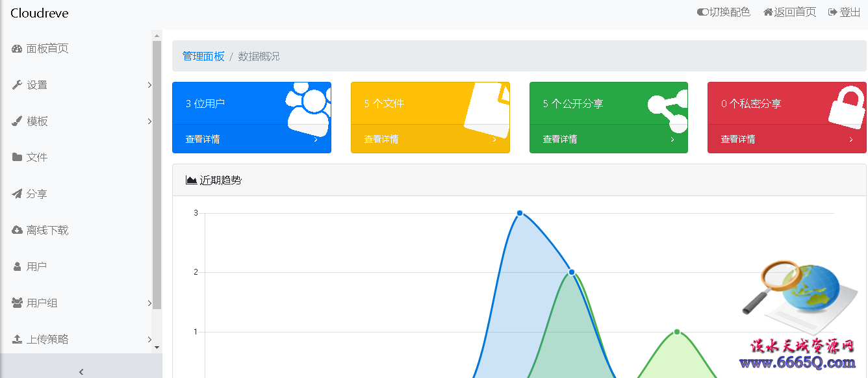Click the blue chart point at value 2
Screen dimensions: 868x378
(x=572, y=272)
